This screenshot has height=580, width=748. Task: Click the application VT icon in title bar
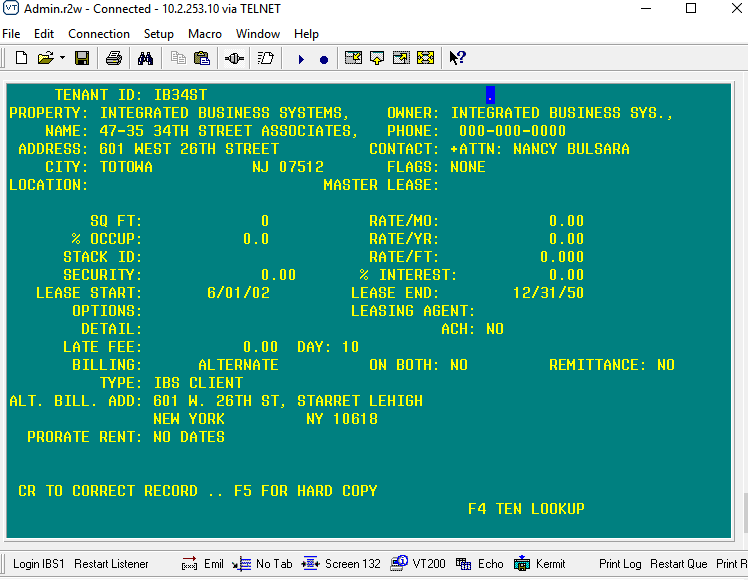pyautogui.click(x=11, y=9)
